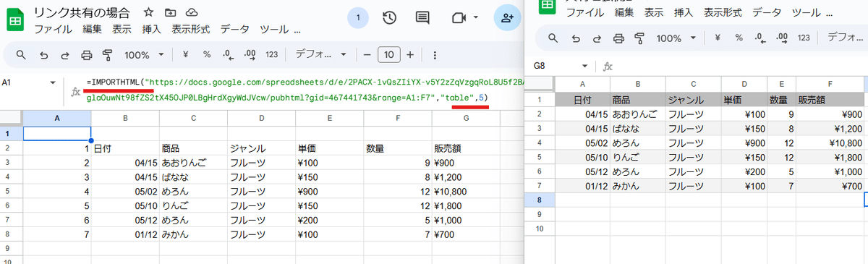Click print icon in right window toolbar
868x264 pixels.
pyautogui.click(x=619, y=38)
